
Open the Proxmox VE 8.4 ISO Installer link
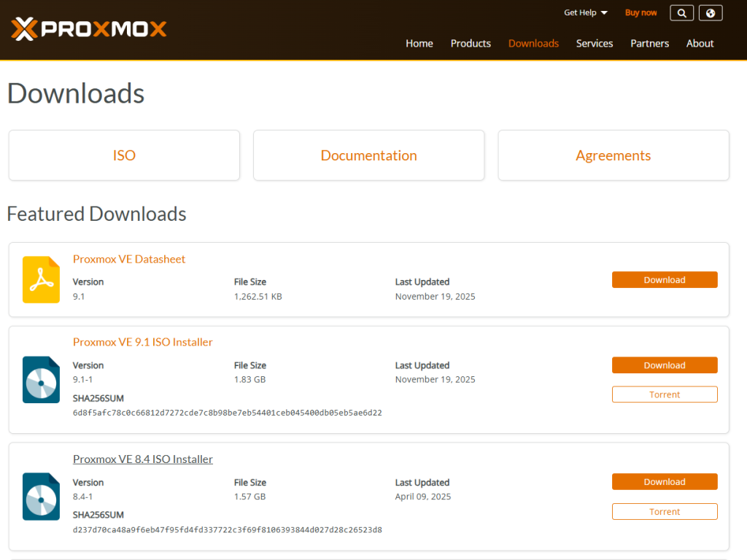[x=142, y=459]
